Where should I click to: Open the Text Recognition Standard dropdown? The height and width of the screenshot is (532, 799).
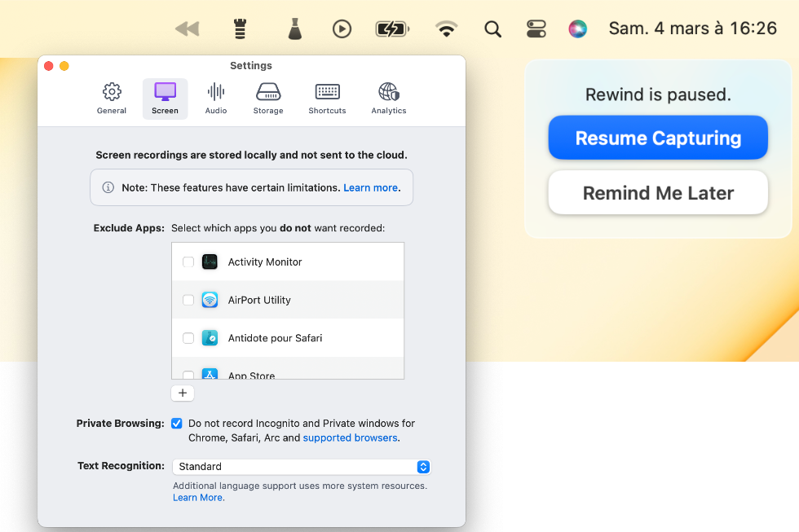tap(302, 466)
